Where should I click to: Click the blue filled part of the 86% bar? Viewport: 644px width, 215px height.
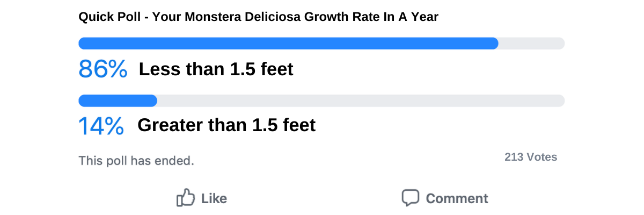pyautogui.click(x=288, y=44)
